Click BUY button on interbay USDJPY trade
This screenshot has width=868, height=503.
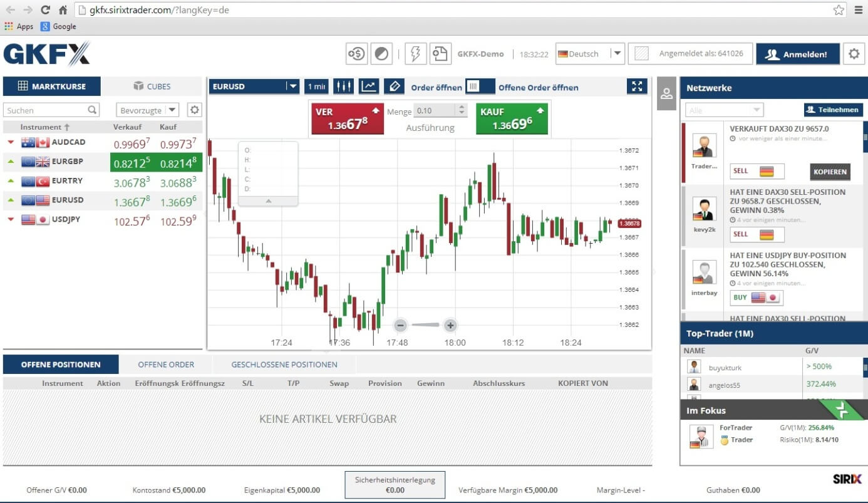(757, 298)
